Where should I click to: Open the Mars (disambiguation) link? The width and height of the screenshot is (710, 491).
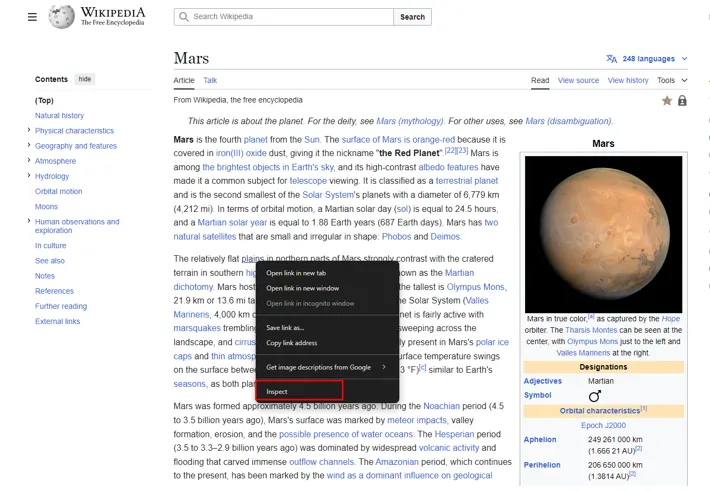pyautogui.click(x=568, y=121)
